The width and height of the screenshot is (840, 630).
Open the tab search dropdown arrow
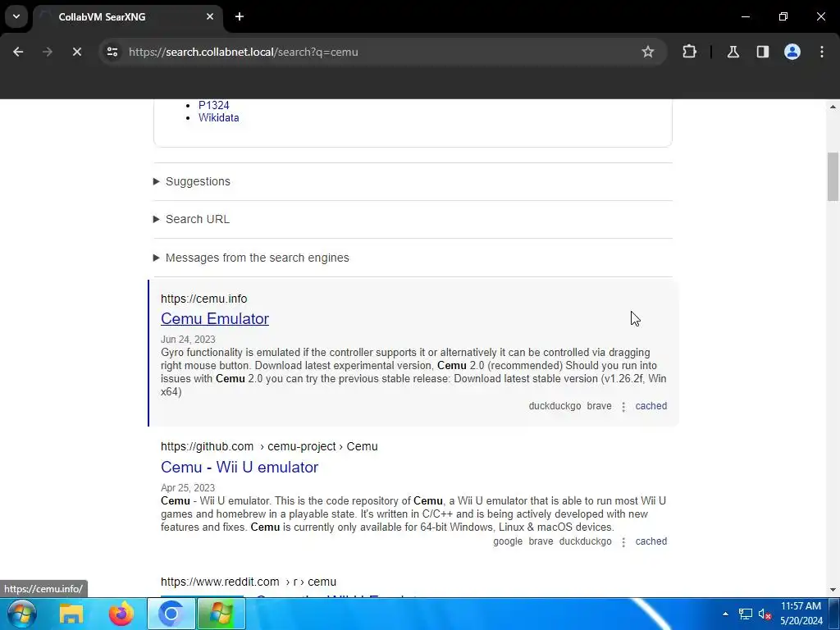pyautogui.click(x=16, y=16)
